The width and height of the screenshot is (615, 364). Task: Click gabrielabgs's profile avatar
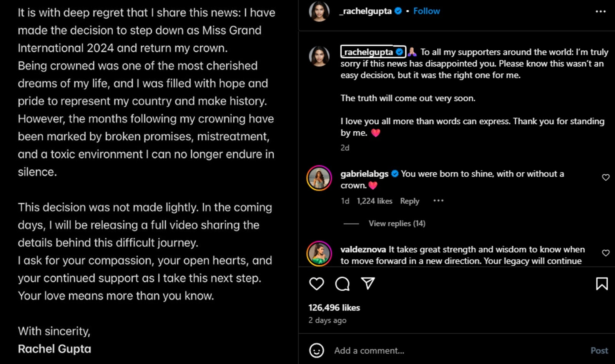coord(319,178)
